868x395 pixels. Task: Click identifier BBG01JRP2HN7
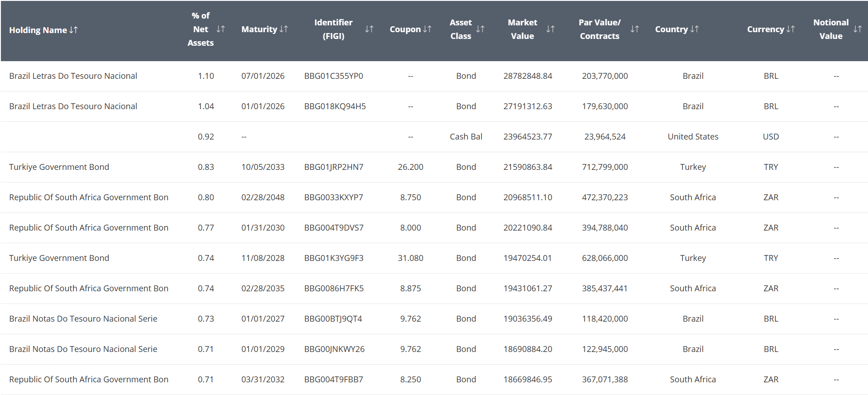[333, 167]
